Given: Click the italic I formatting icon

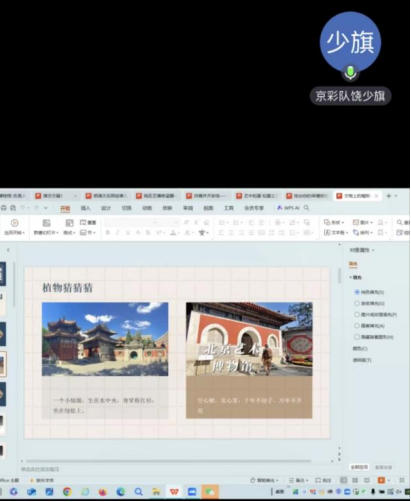Looking at the screenshot, I should pyautogui.click(x=118, y=233).
